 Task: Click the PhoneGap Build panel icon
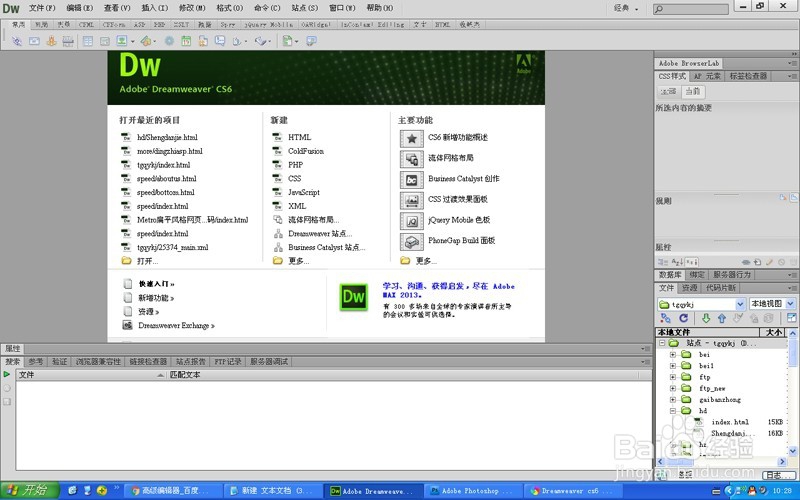pyautogui.click(x=411, y=241)
